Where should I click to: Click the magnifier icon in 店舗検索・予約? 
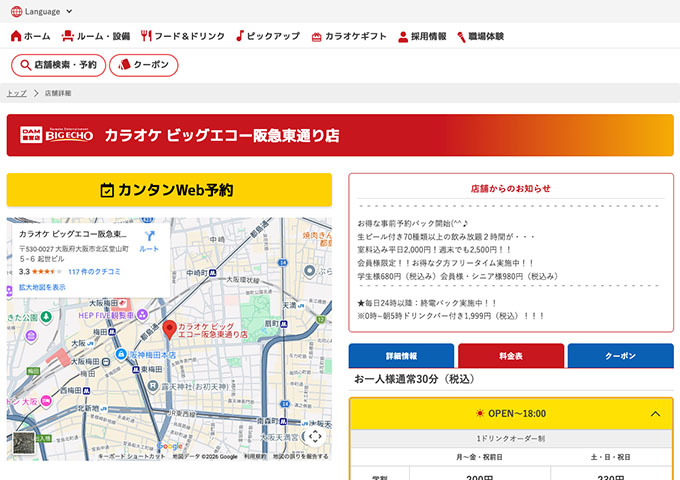tap(26, 65)
